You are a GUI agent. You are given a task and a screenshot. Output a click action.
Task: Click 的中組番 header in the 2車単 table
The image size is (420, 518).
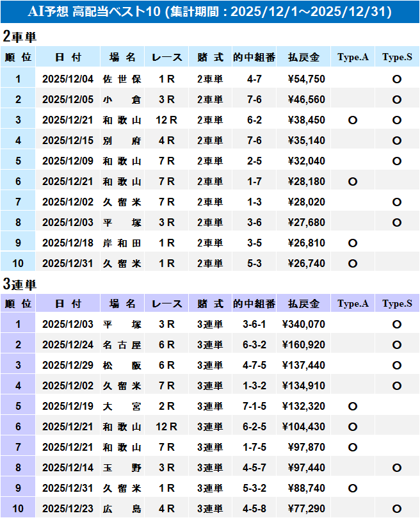coord(254,57)
